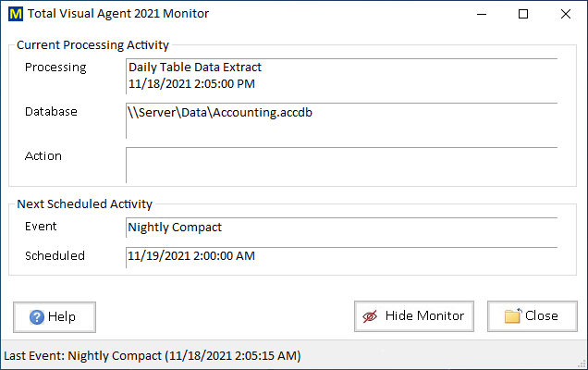Click the Hide Monitor button
Image resolution: width=588 pixels, height=370 pixels.
tap(414, 316)
